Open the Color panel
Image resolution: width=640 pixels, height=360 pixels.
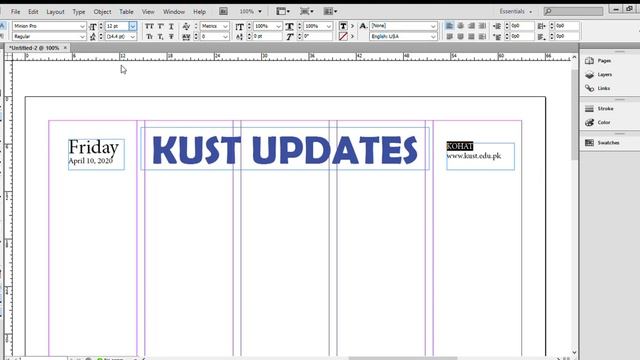(x=599, y=122)
